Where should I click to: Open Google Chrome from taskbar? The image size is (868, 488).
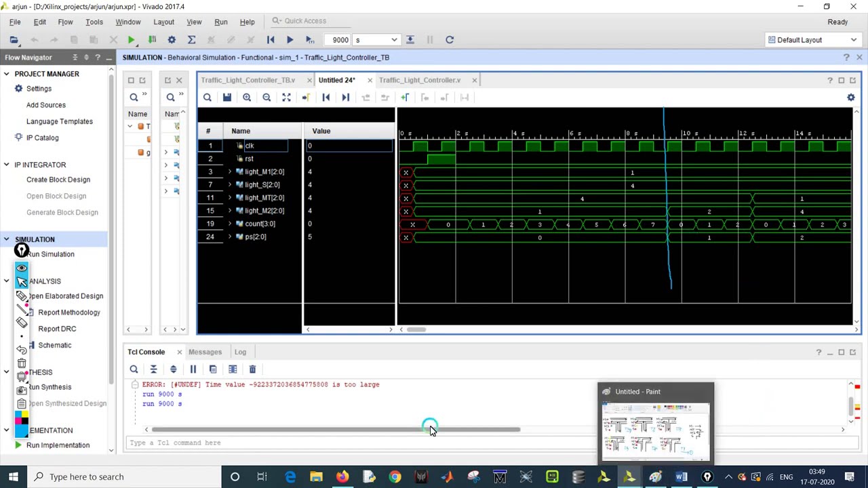[395, 476]
